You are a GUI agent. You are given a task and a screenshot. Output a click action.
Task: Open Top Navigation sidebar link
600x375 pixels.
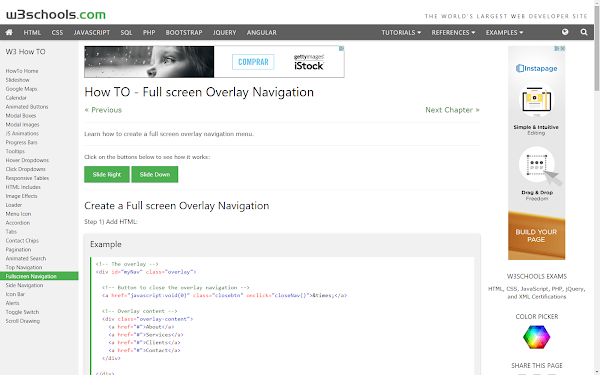[24, 267]
